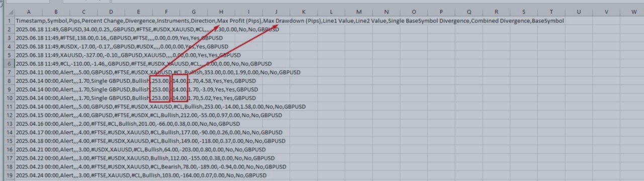Click row number 1 header
This screenshot has height=181, width=644.
pyautogui.click(x=9, y=21)
